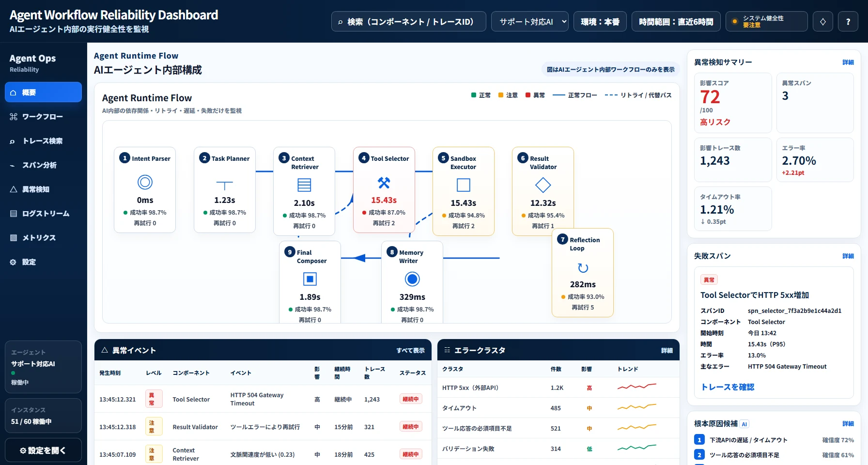Click the エラー率 2.70% card

click(815, 160)
